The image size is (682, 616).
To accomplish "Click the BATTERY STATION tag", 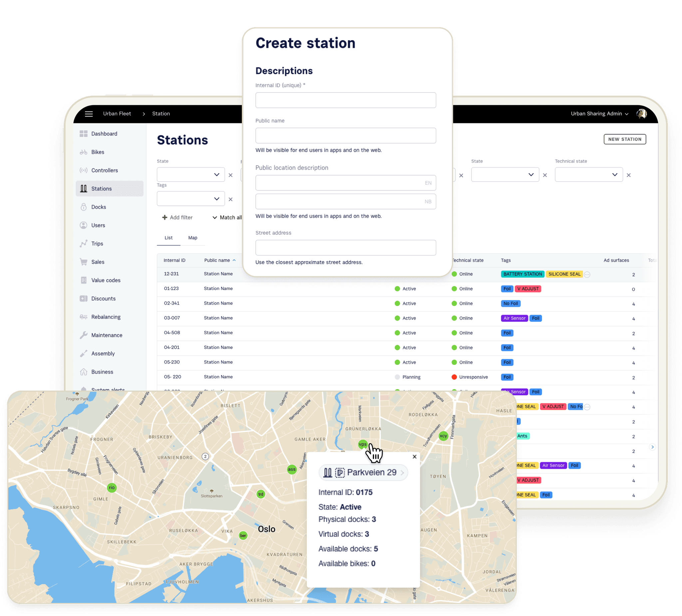I will pyautogui.click(x=522, y=274).
